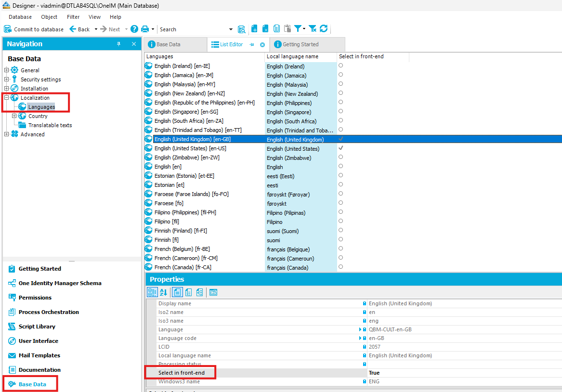This screenshot has height=392, width=562.
Task: Open the View menu
Action: coord(94,17)
